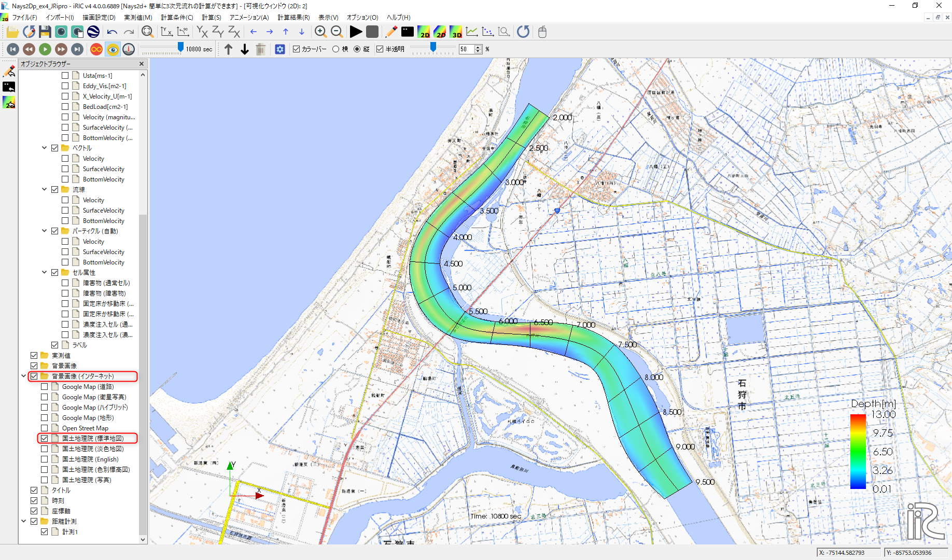Click the move item up arrow
Screen dimensions: 952x560
[229, 49]
